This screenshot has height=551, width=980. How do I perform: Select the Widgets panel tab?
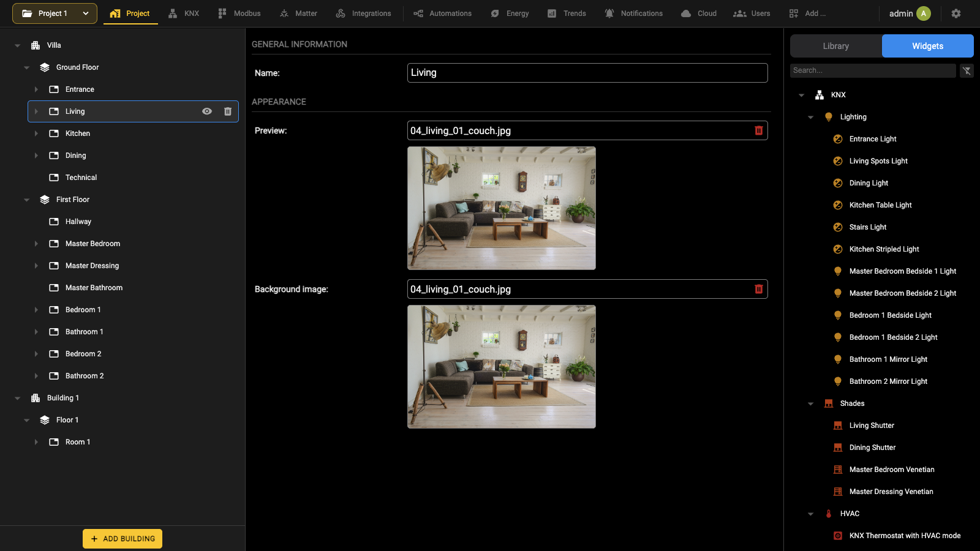928,46
